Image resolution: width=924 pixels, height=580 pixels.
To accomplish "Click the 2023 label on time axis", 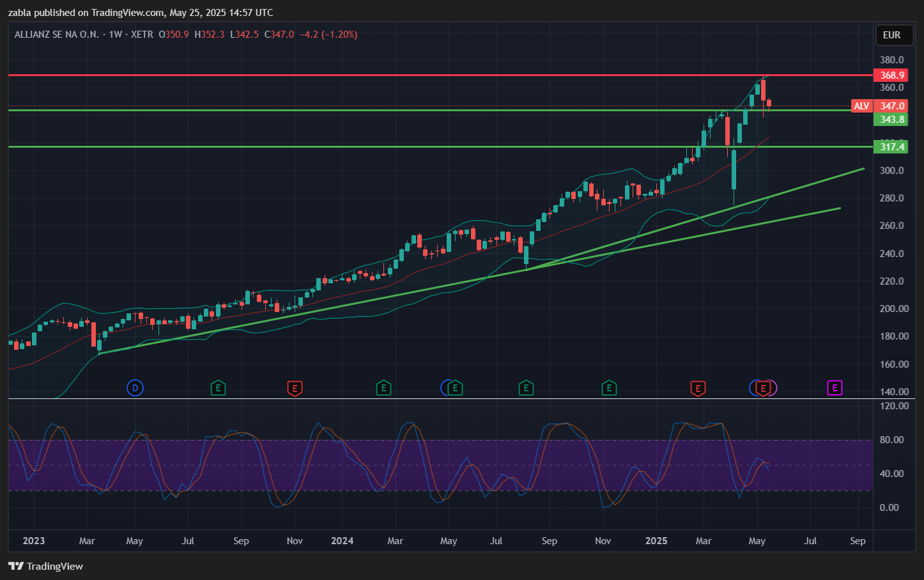I will tap(34, 541).
